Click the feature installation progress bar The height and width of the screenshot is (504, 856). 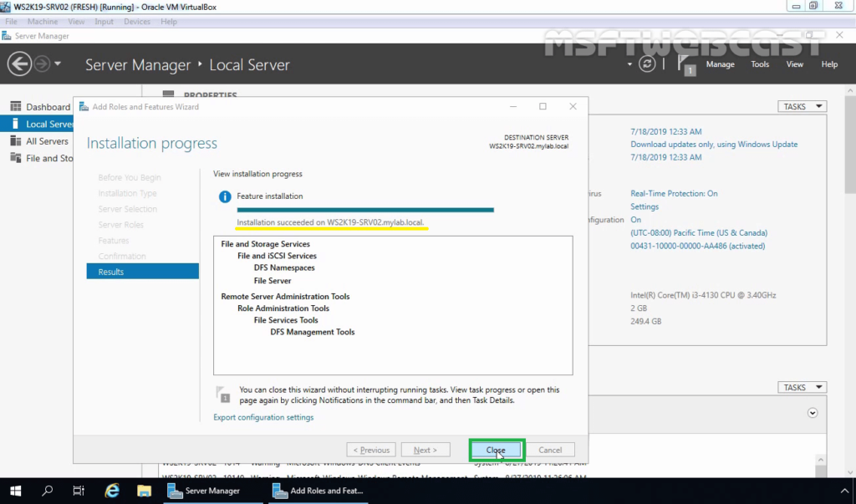pos(365,210)
